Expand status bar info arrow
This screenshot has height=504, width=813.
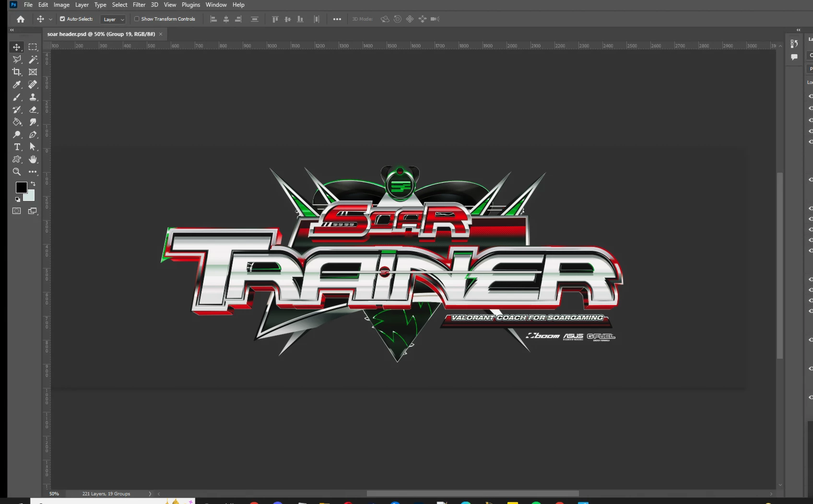tap(150, 493)
